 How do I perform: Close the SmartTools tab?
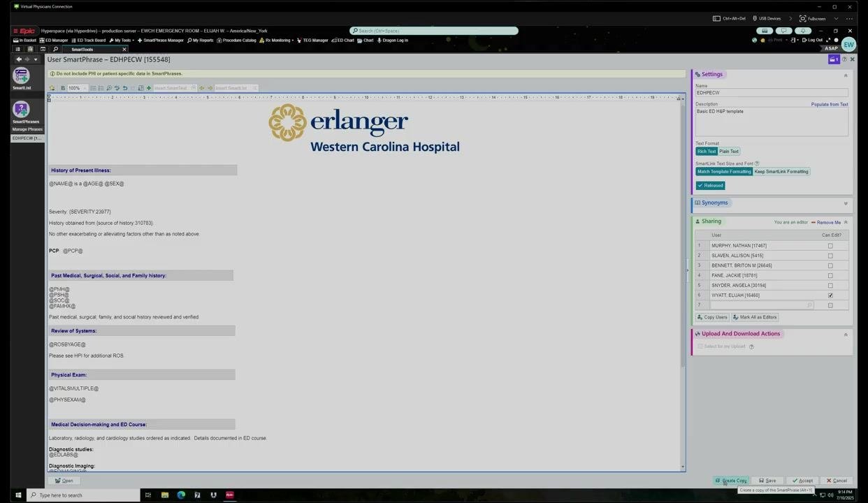pos(124,50)
